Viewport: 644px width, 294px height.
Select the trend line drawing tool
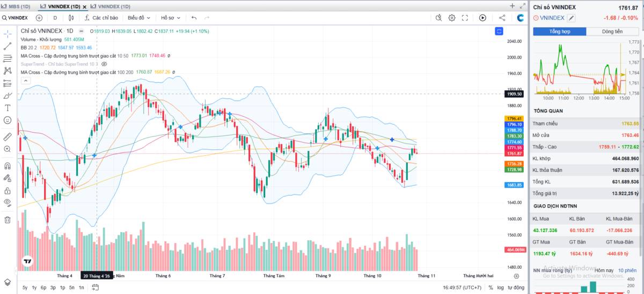pyautogui.click(x=8, y=46)
